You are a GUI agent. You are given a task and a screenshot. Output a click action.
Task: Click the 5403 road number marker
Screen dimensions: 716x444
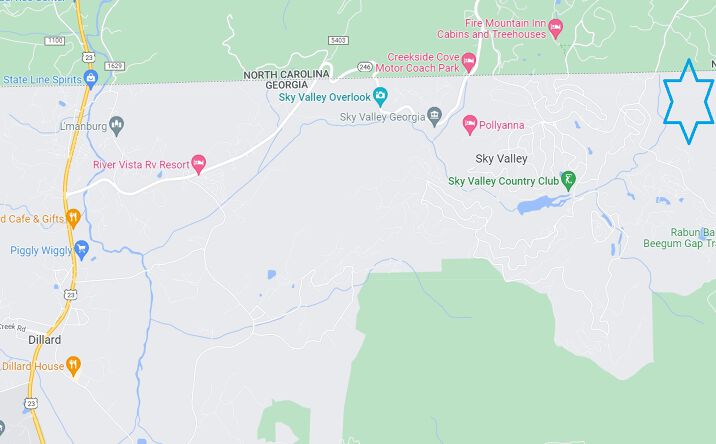(338, 40)
